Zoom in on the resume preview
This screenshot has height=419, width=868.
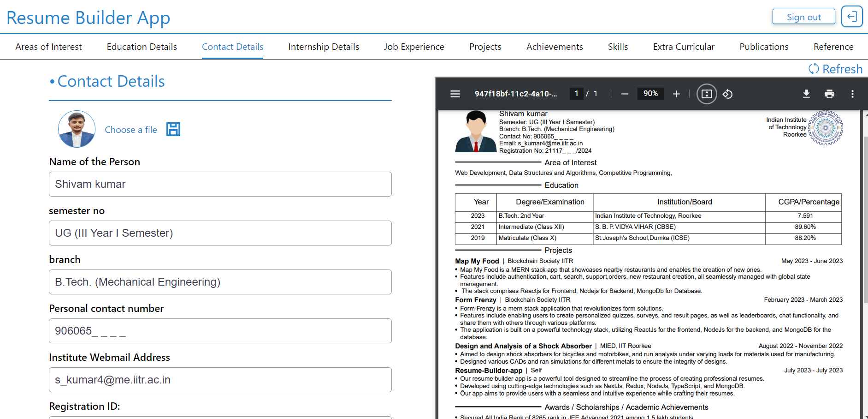pos(676,94)
